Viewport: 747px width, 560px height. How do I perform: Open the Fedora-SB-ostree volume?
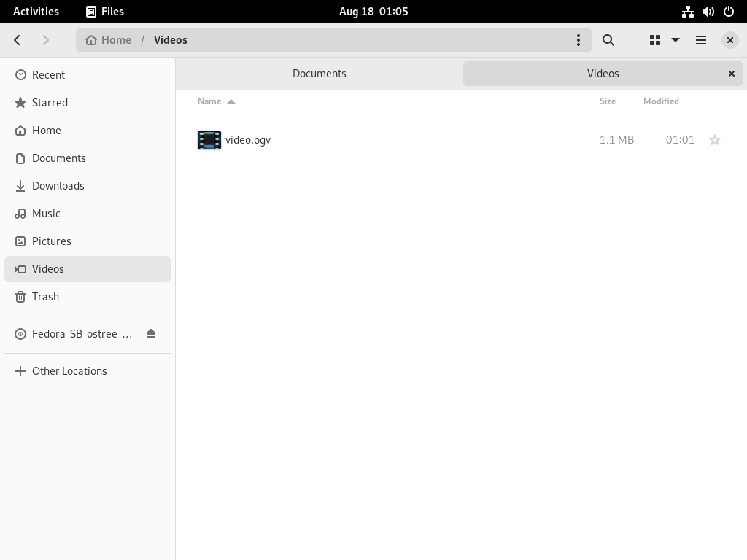(x=82, y=334)
